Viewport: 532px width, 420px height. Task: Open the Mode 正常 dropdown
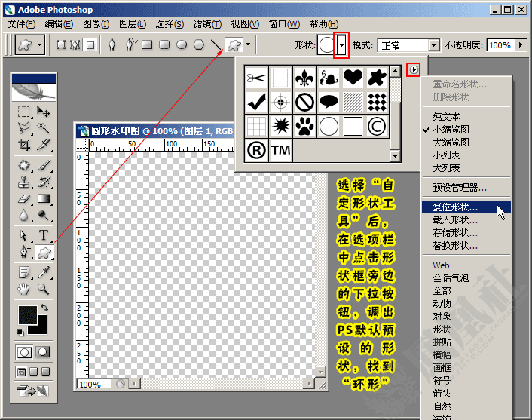(x=433, y=45)
